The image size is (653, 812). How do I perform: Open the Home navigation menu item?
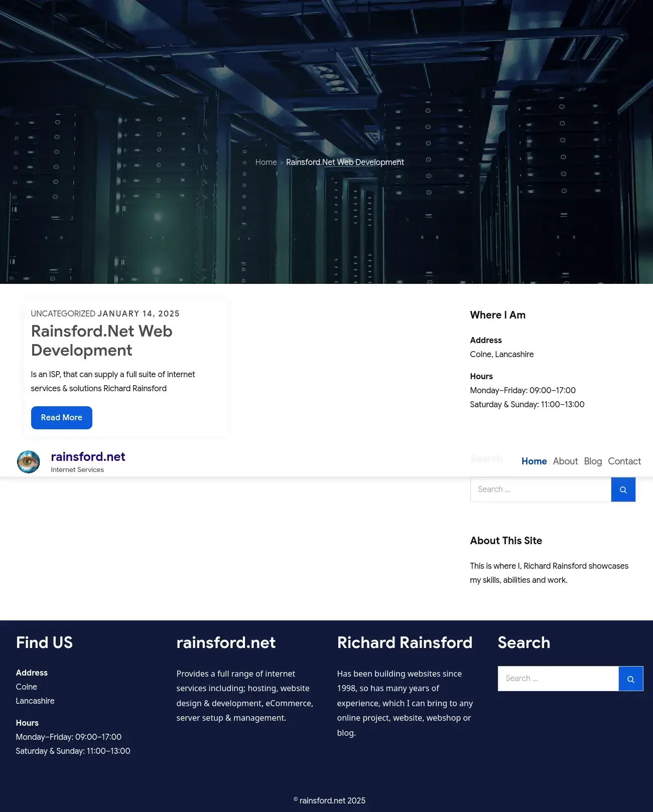click(x=534, y=461)
